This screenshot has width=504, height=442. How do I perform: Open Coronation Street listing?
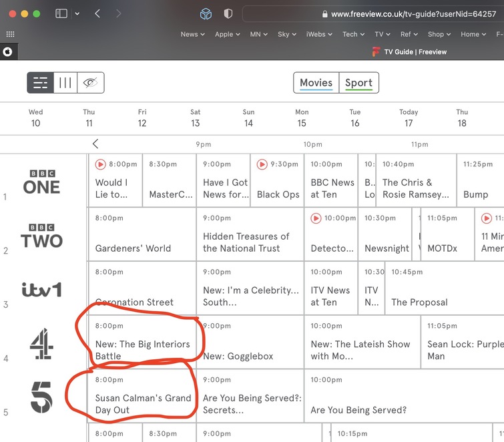[142, 288]
